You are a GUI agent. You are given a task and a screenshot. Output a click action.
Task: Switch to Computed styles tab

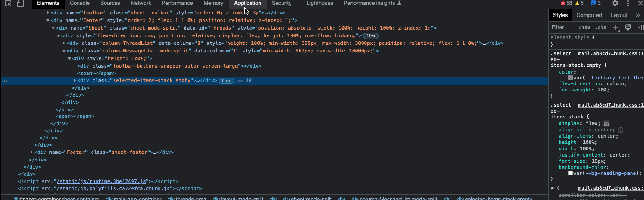(x=589, y=15)
